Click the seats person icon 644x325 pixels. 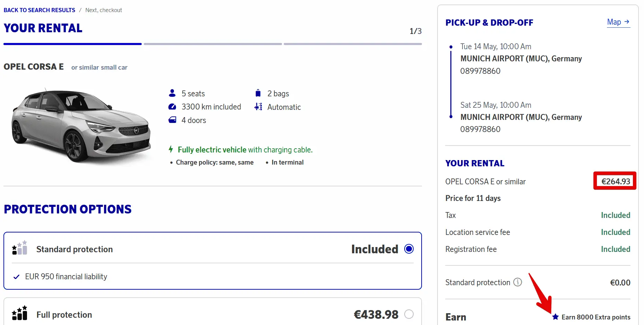172,93
